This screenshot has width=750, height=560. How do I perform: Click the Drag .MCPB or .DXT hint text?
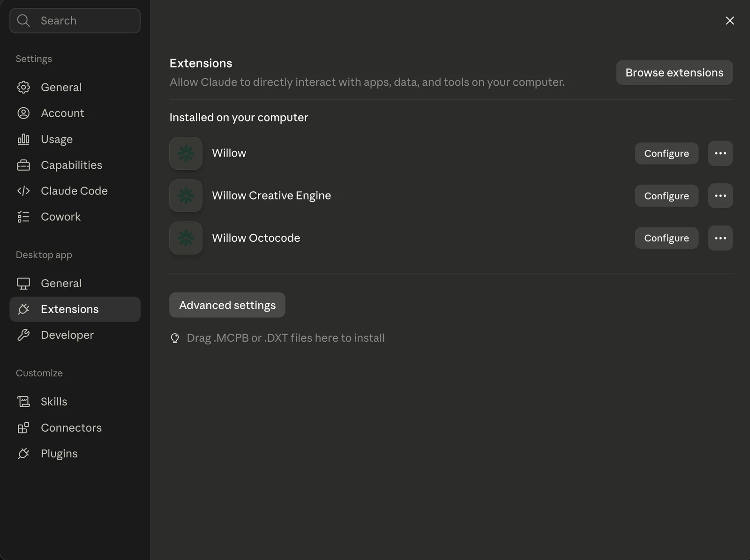pos(285,338)
